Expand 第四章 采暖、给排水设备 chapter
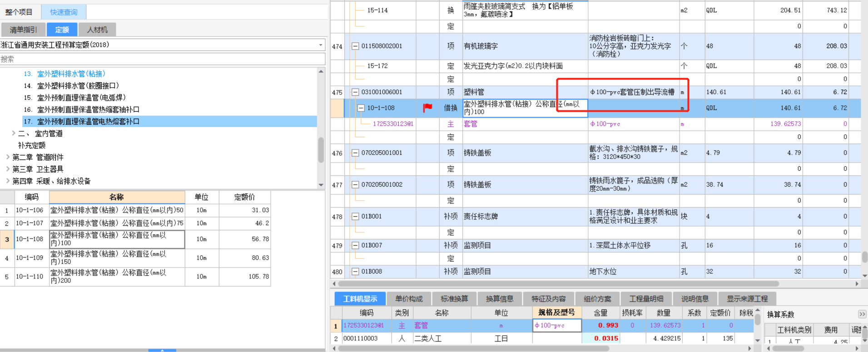 pyautogui.click(x=8, y=181)
